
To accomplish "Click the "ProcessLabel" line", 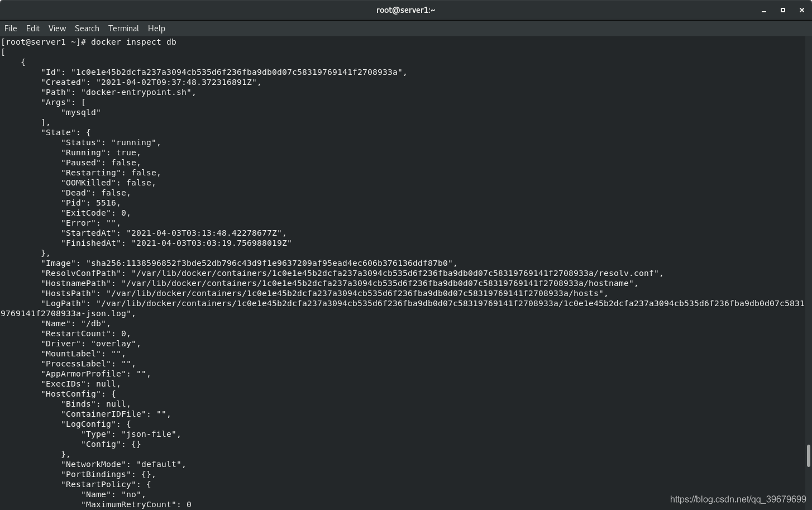I will point(88,364).
